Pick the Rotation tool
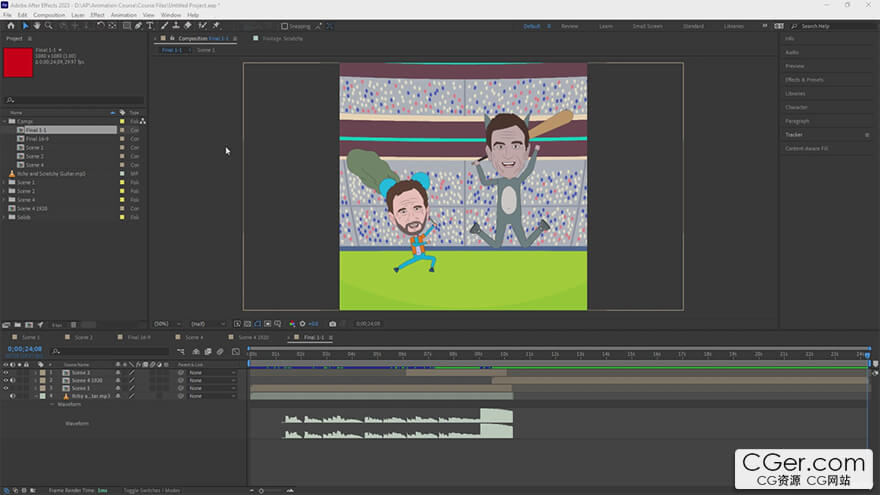Viewport: 880px width, 495px height. (x=101, y=26)
